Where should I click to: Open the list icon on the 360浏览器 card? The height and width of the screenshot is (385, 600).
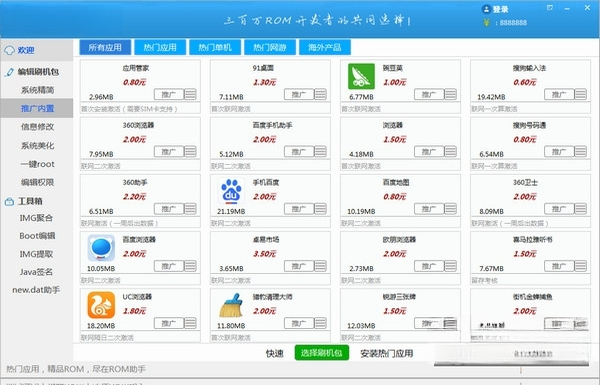[x=190, y=151]
